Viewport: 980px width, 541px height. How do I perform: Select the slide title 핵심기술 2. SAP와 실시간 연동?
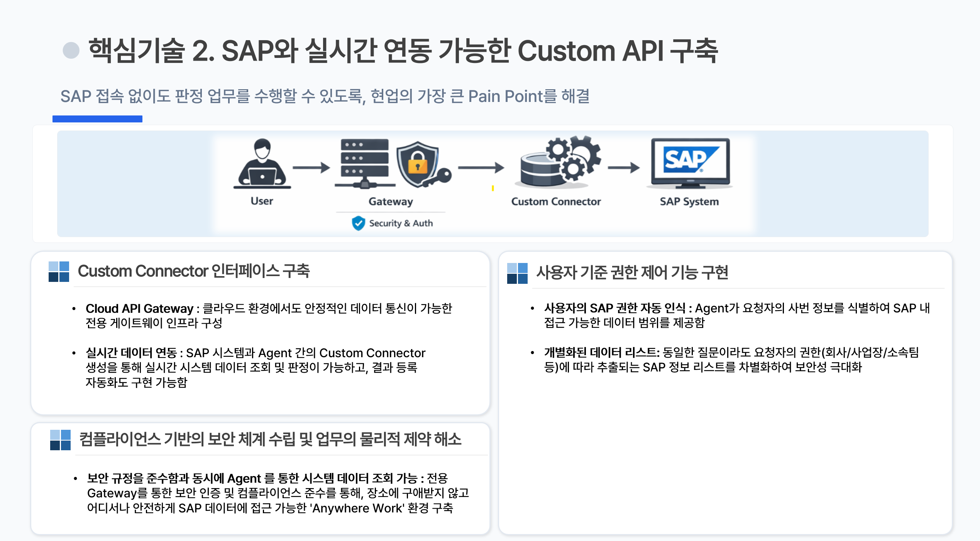[x=403, y=51]
